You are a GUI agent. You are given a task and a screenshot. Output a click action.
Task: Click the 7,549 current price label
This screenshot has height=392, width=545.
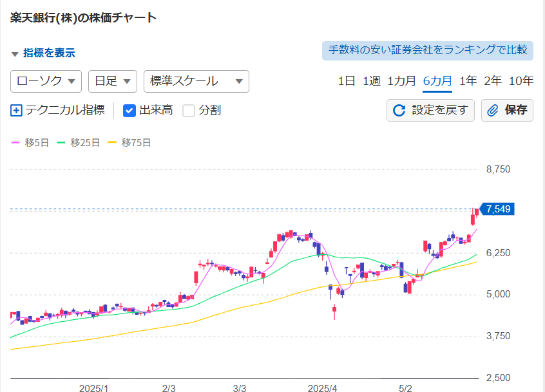click(x=497, y=209)
